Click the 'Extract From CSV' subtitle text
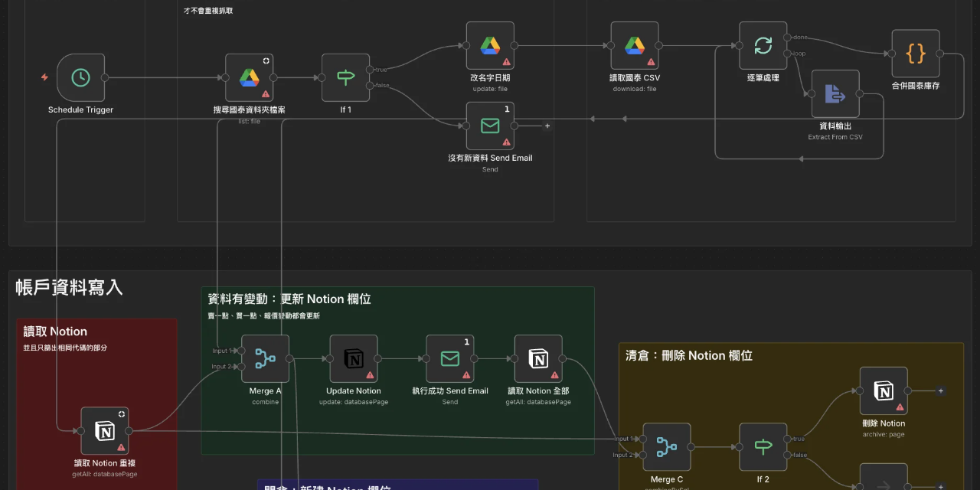 point(835,137)
